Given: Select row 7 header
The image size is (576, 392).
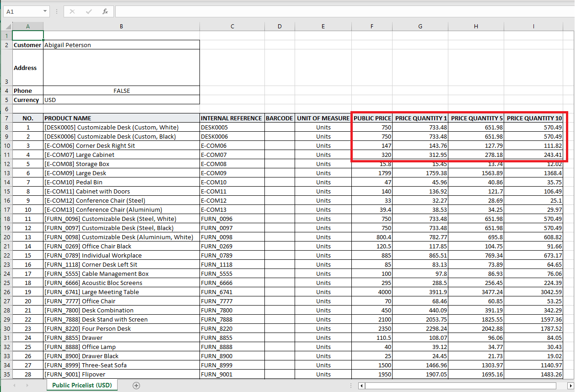Looking at the screenshot, I should coord(6,118).
